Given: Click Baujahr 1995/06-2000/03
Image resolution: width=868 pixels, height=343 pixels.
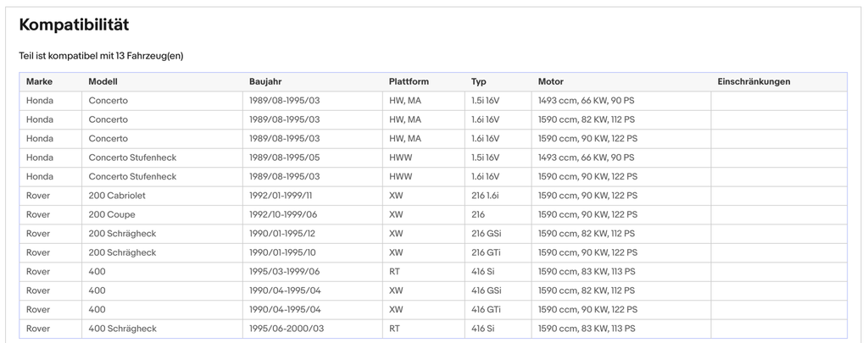Looking at the screenshot, I should [x=287, y=329].
